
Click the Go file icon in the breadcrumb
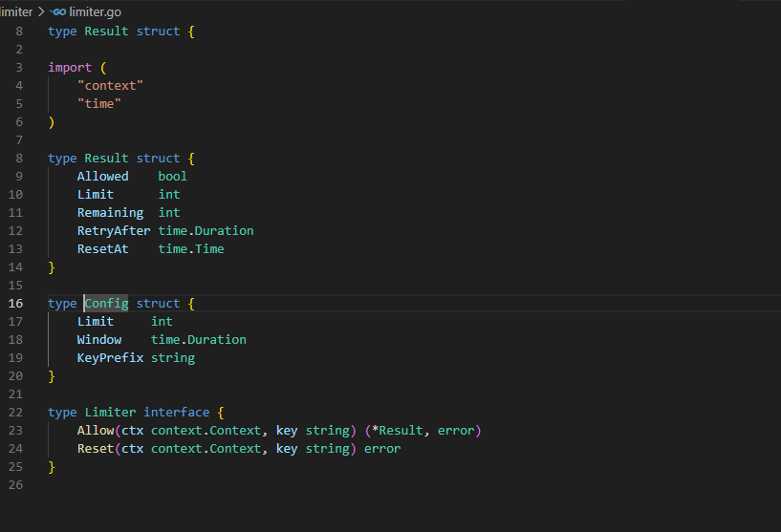[58, 12]
